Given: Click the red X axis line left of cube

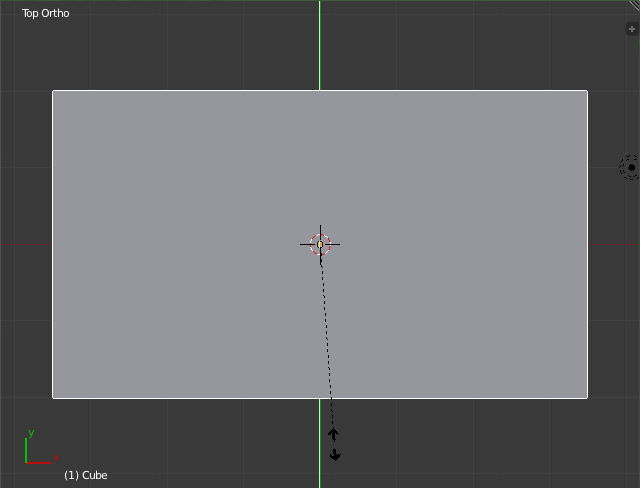Looking at the screenshot, I should tap(25, 244).
